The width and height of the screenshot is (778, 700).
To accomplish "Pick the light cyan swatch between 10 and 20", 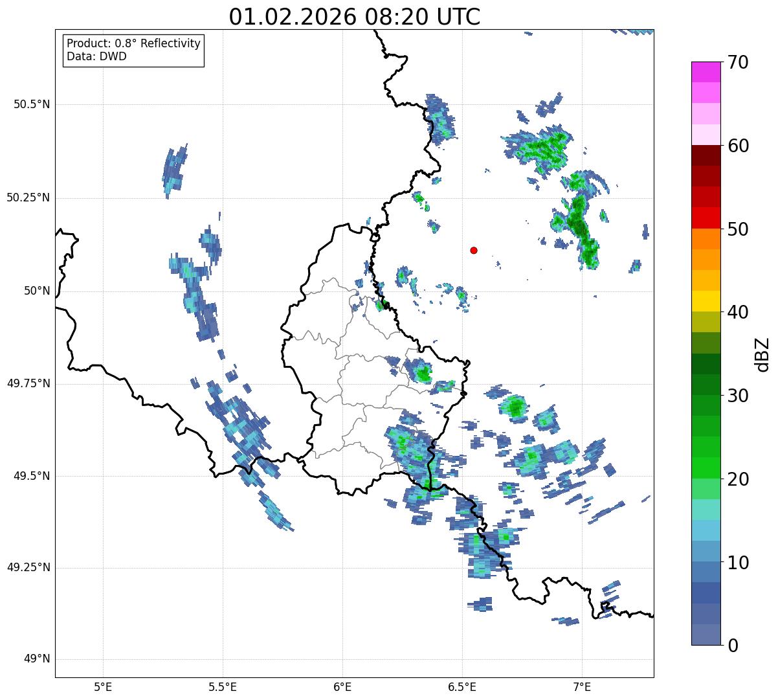I will [706, 510].
